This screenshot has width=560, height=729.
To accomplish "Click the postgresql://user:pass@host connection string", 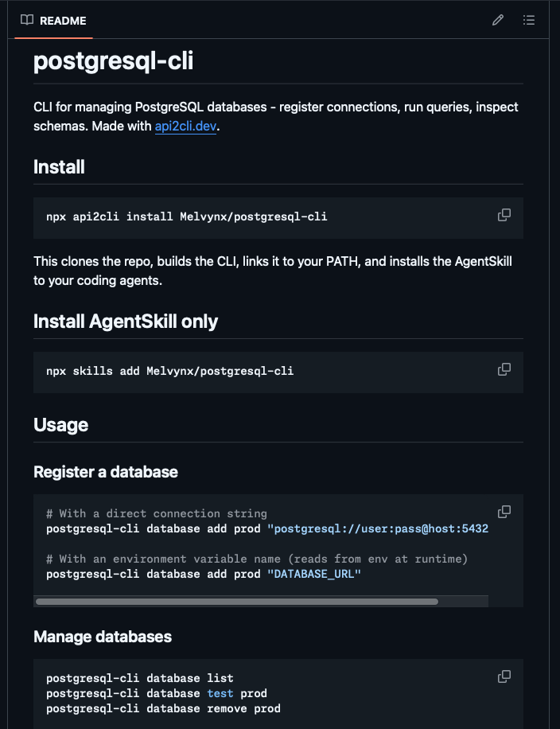I will coord(378,528).
